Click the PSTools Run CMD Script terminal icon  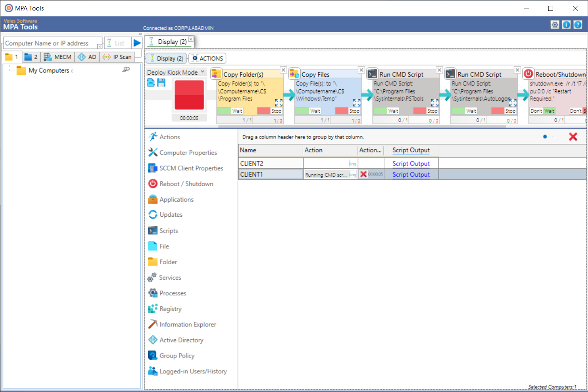point(372,74)
